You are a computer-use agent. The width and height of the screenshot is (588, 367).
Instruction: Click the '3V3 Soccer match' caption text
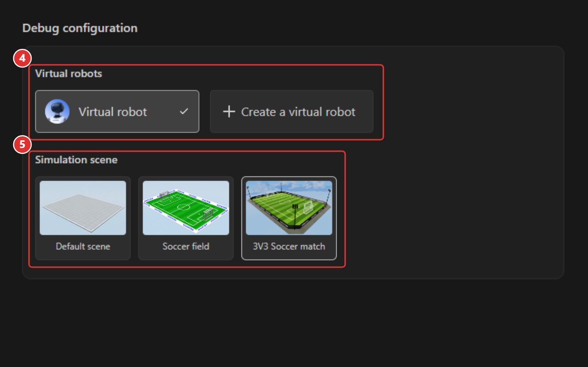pos(289,246)
